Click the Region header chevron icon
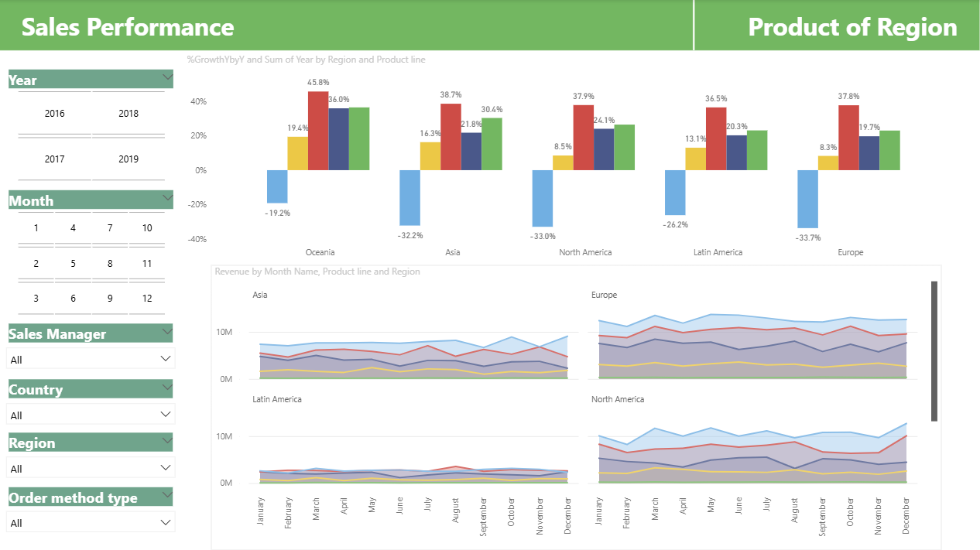Viewport: 980px width, 550px height. coord(167,440)
